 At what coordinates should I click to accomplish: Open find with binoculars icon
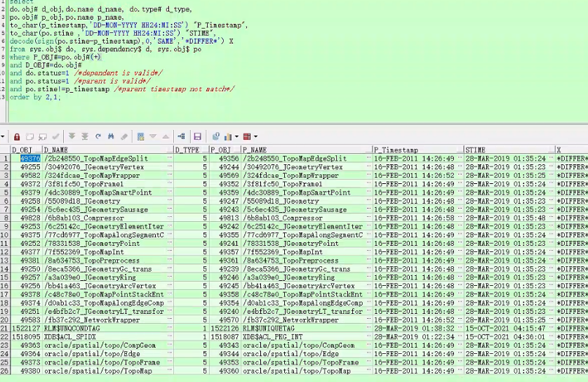[111, 137]
